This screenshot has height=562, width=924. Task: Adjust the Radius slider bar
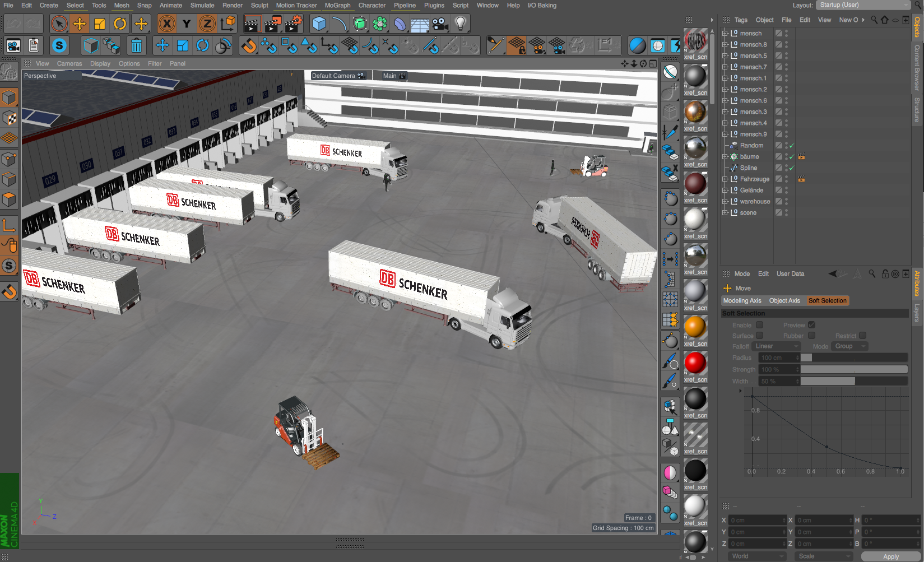(x=854, y=357)
